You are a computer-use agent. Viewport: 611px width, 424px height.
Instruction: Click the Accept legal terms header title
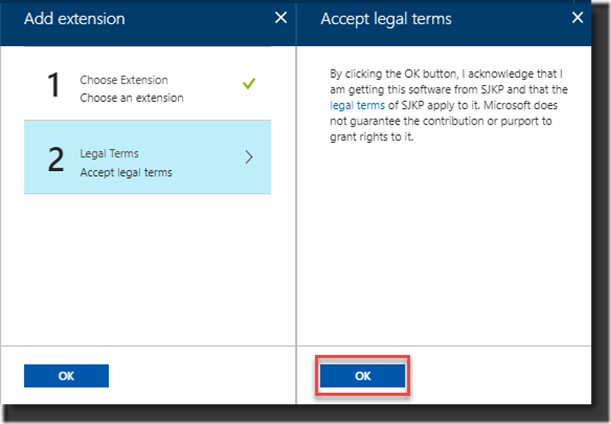[x=386, y=19]
